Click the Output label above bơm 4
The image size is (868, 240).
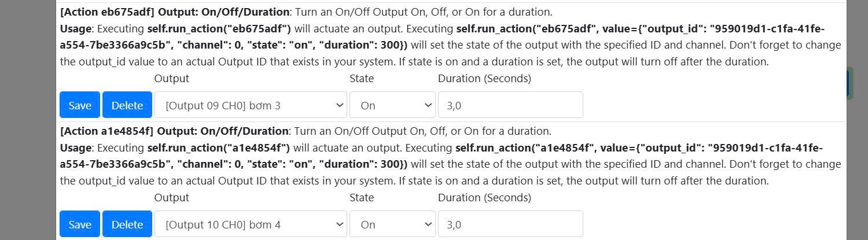click(x=171, y=198)
